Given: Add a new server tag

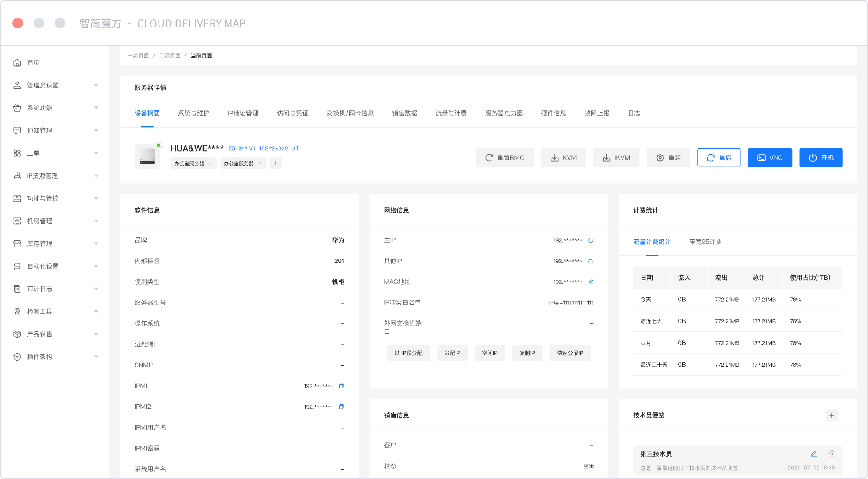Looking at the screenshot, I should [x=276, y=163].
